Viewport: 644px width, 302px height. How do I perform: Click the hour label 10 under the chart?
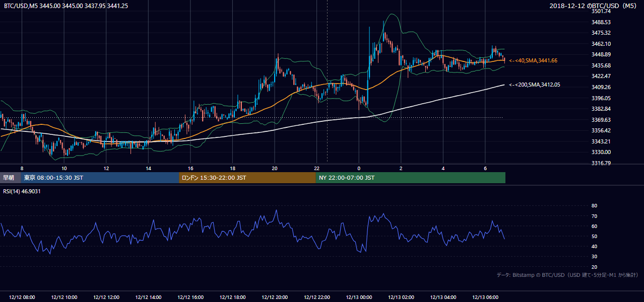point(64,168)
